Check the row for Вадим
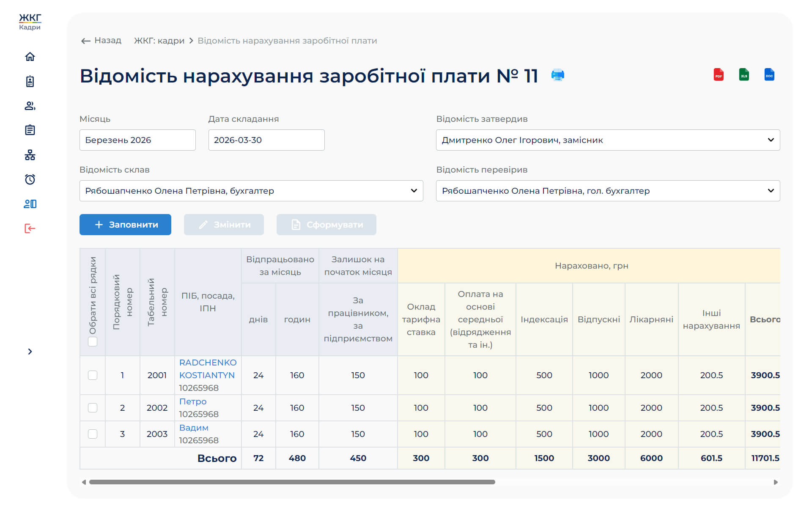This screenshot has width=812, height=511. (x=93, y=434)
